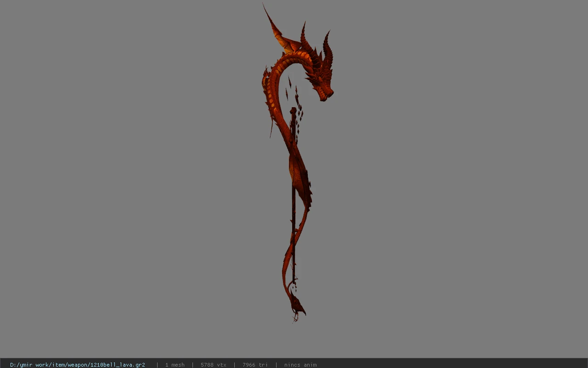The height and width of the screenshot is (368, 588).
Task: Click the '7966 tri' triangle count
Action: tap(255, 365)
